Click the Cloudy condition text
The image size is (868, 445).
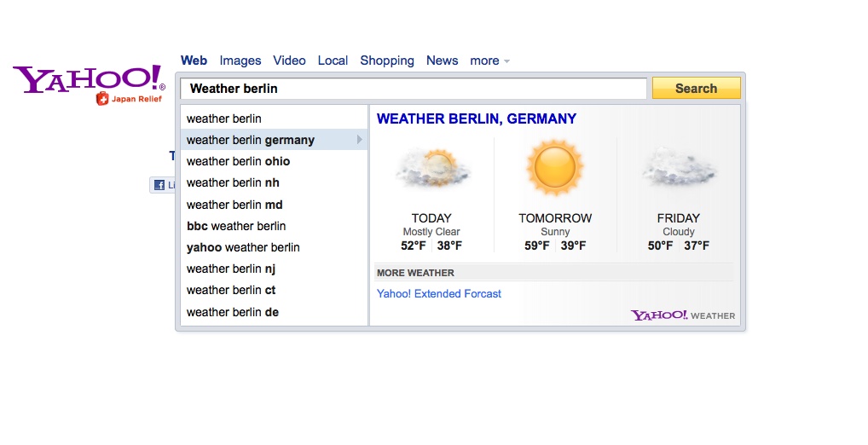pyautogui.click(x=679, y=232)
